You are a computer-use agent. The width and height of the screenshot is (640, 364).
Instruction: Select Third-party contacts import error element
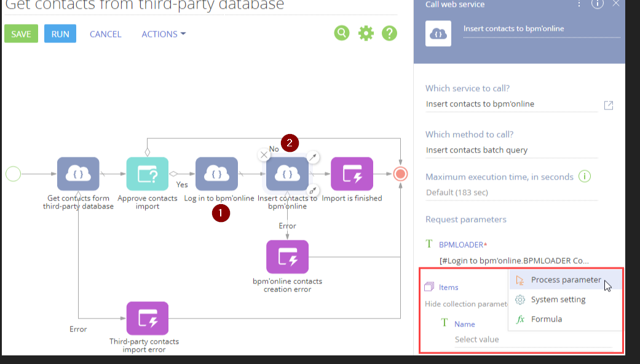(x=148, y=318)
